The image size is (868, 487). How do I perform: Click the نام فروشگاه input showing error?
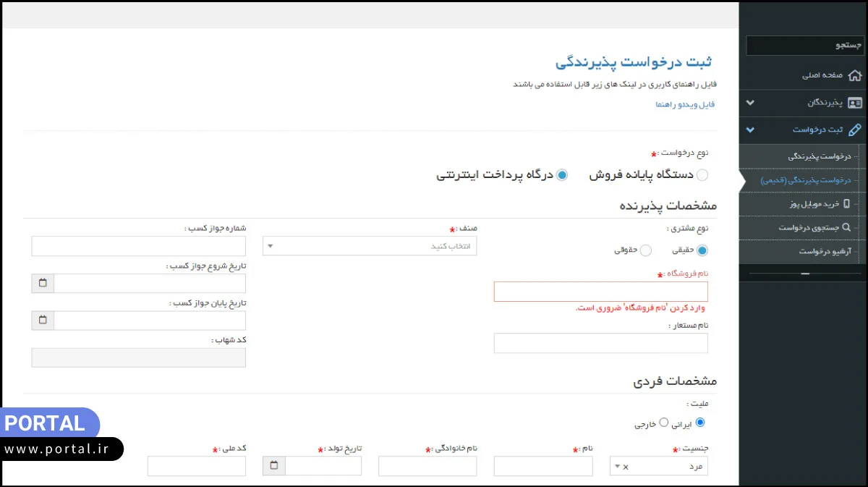(x=600, y=291)
